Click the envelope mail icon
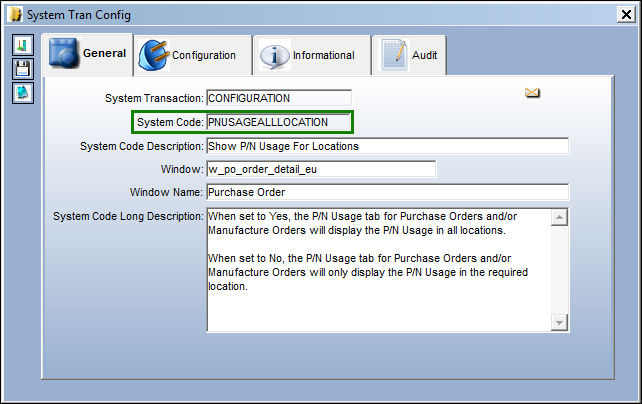Image resolution: width=642 pixels, height=404 pixels. tap(532, 93)
